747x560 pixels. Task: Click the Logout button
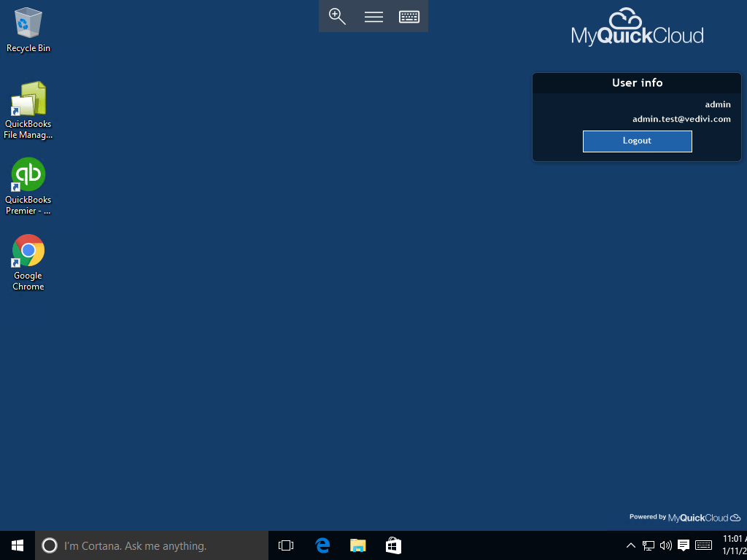click(637, 141)
